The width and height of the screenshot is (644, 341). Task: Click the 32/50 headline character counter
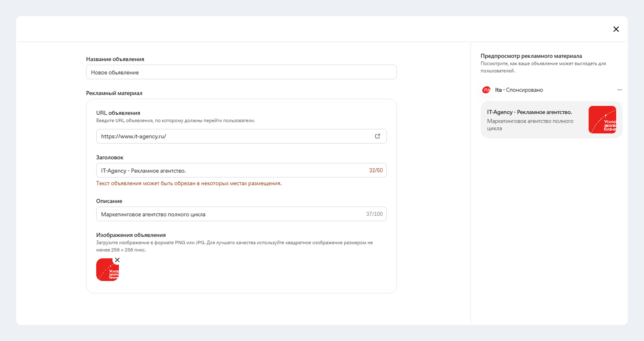376,170
